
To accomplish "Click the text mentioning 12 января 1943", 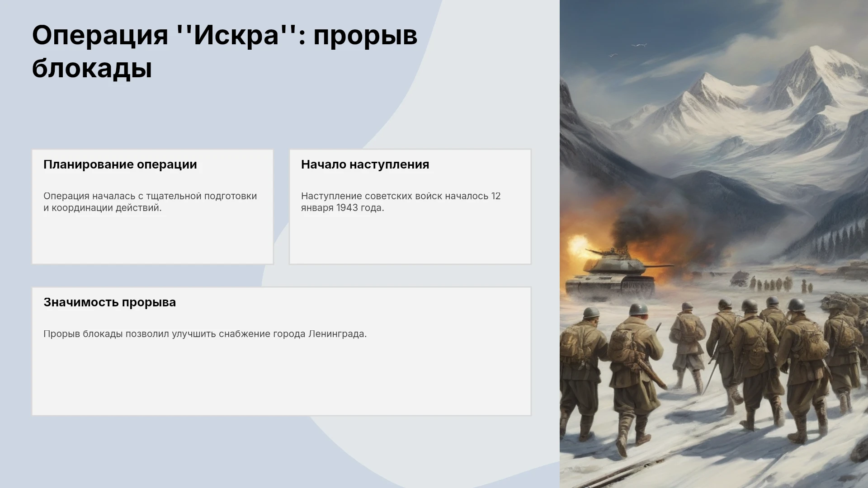I will (401, 202).
